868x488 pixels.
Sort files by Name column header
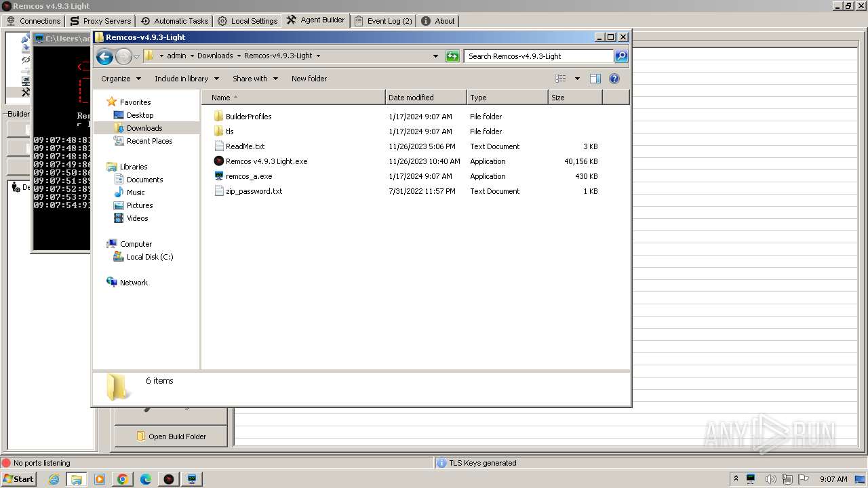click(x=294, y=98)
